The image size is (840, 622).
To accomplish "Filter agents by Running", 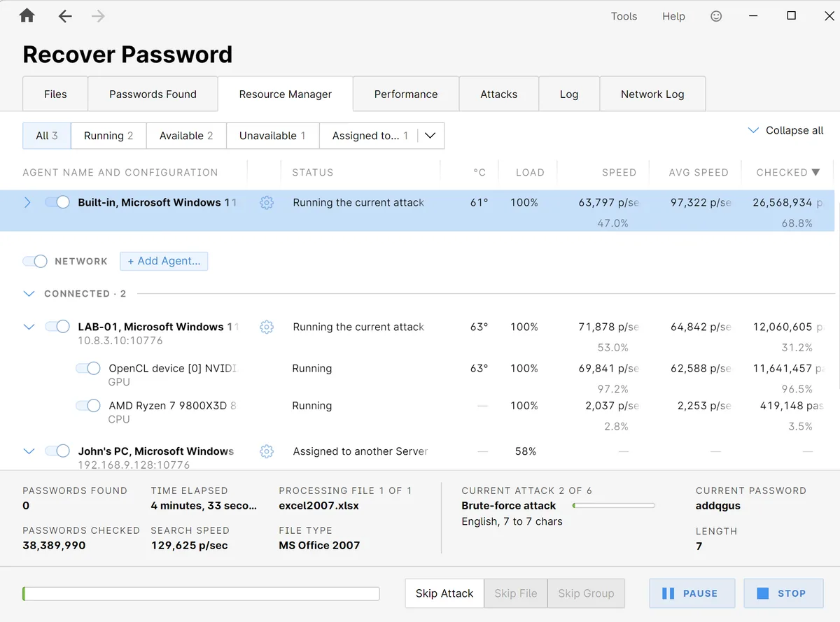I will tap(108, 136).
